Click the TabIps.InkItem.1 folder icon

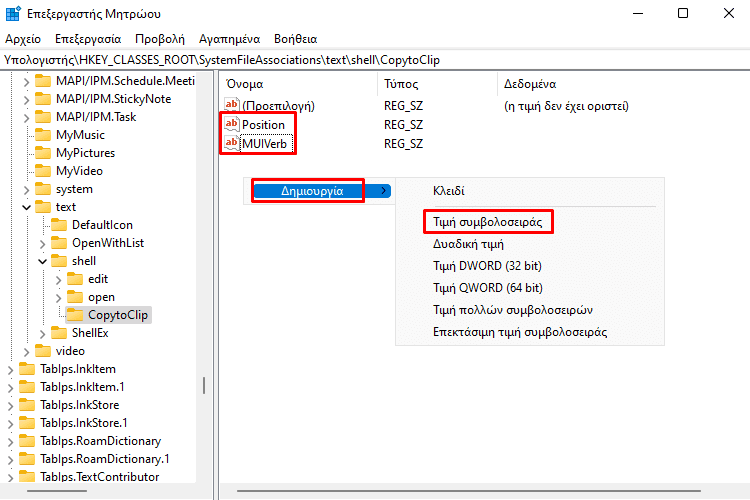tap(27, 387)
